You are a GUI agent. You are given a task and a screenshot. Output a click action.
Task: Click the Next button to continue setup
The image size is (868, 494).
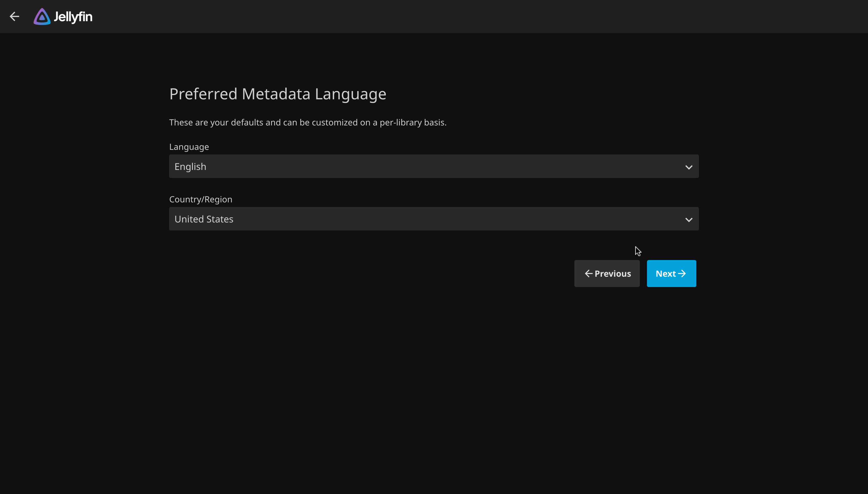click(671, 273)
